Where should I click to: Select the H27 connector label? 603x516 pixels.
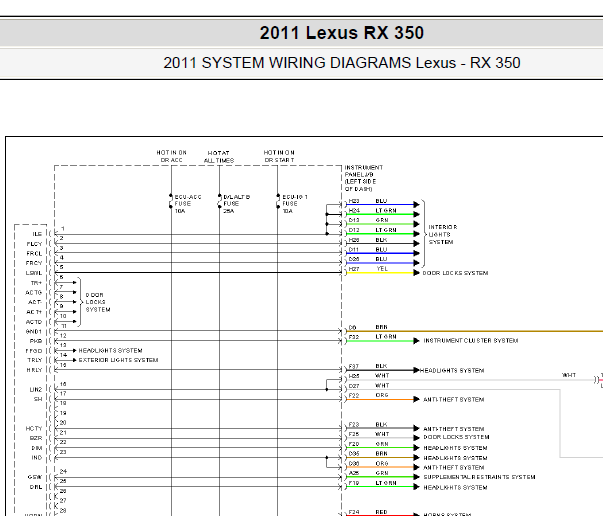point(354,269)
